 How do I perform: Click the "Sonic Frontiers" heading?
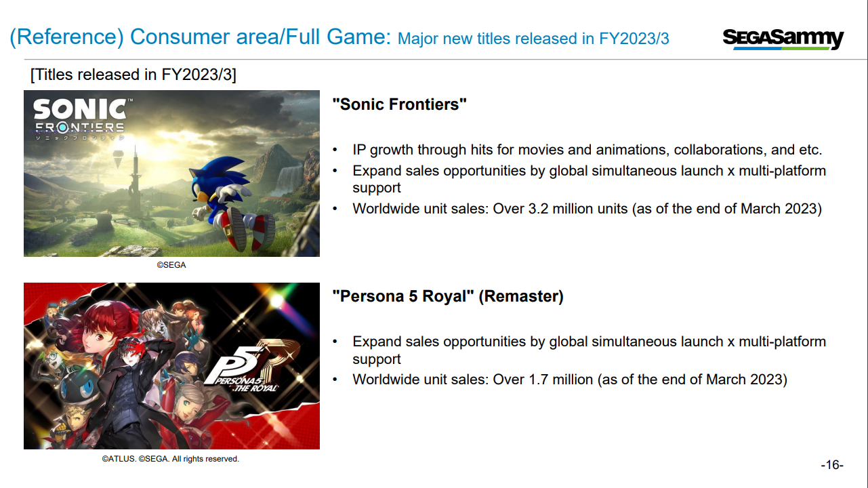[400, 104]
